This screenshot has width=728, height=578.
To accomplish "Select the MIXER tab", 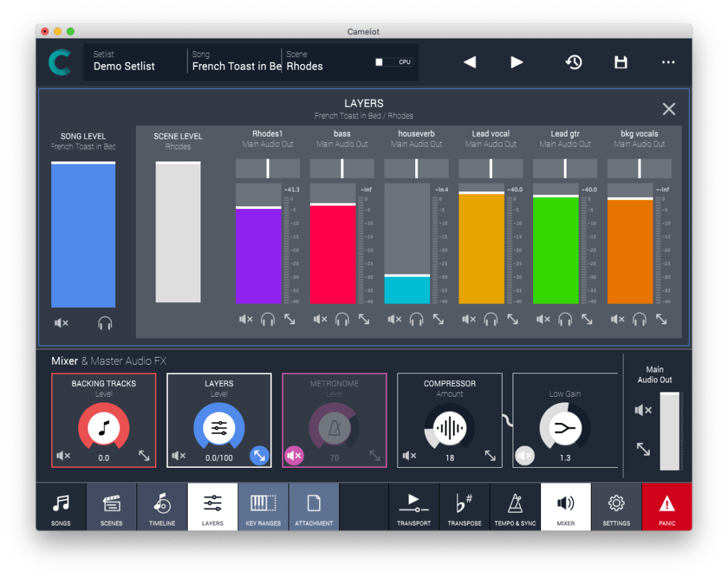I will (565, 506).
